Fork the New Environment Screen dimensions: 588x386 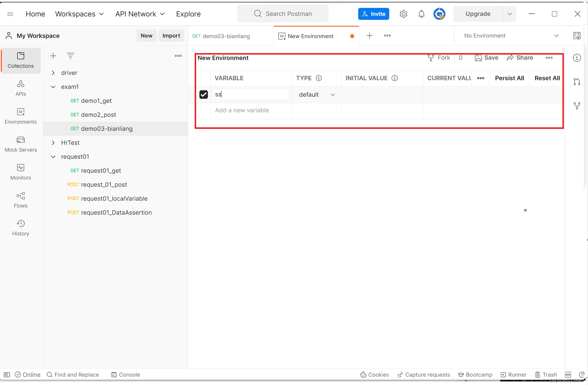tap(439, 58)
